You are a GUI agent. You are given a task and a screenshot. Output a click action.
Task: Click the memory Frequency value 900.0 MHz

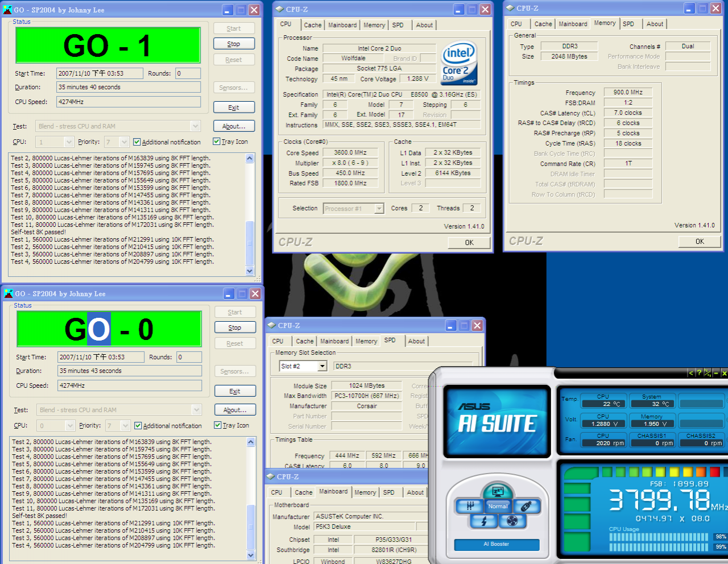(628, 92)
